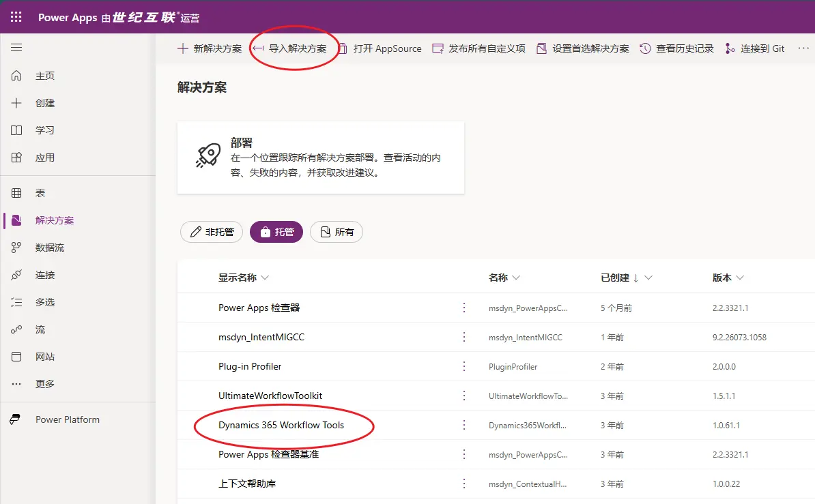Viewport: 815px width, 504px height.
Task: Open Dynamics 365 Workflow Tools solution
Action: [281, 425]
